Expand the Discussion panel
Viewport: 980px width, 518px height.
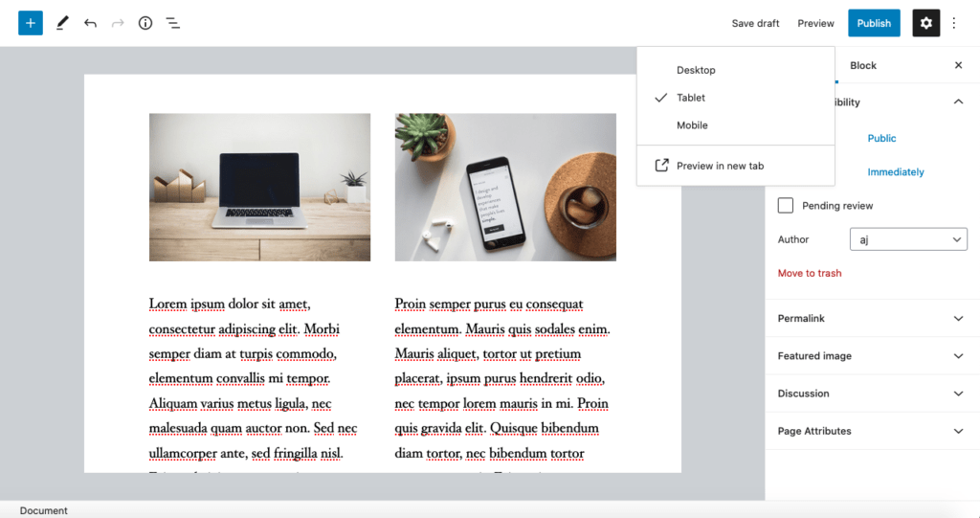tap(872, 393)
